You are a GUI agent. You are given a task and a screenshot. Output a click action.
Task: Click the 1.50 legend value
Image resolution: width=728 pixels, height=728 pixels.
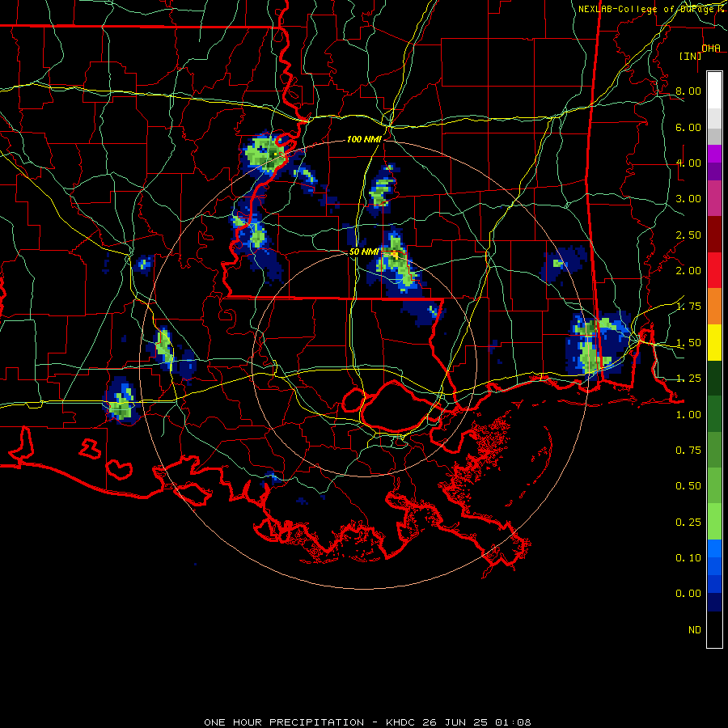(688, 343)
